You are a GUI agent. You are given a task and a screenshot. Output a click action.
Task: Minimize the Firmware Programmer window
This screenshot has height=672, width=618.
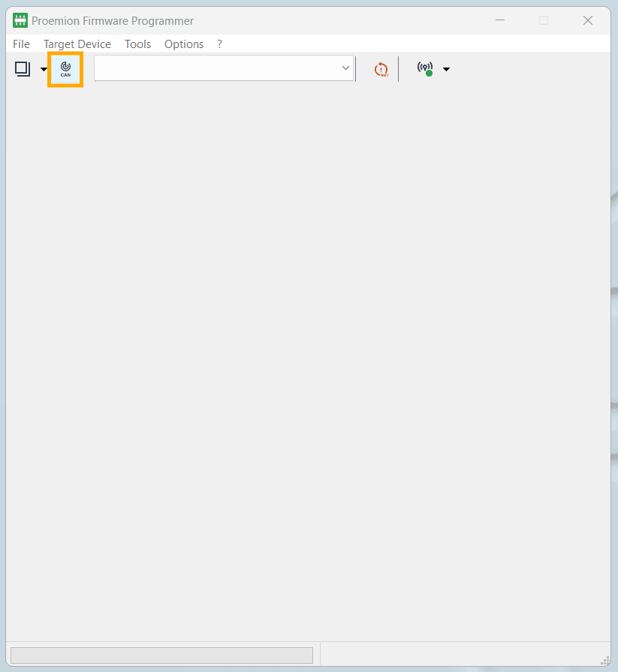(499, 20)
